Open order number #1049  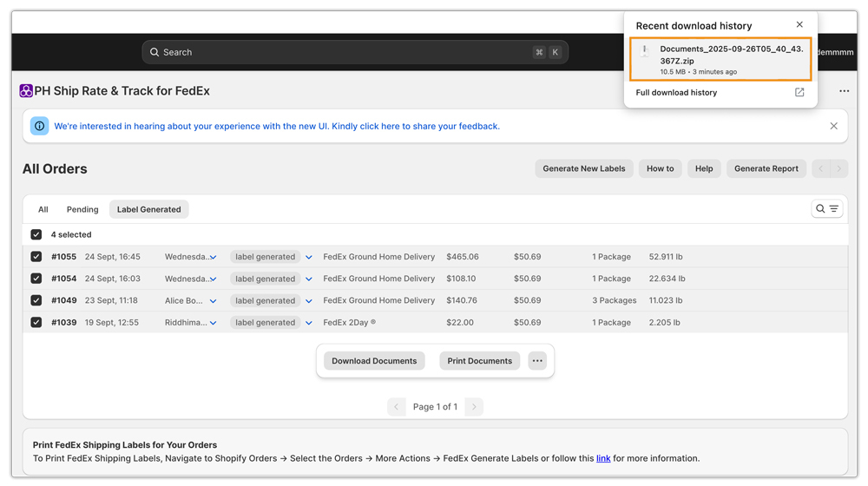pos(63,300)
